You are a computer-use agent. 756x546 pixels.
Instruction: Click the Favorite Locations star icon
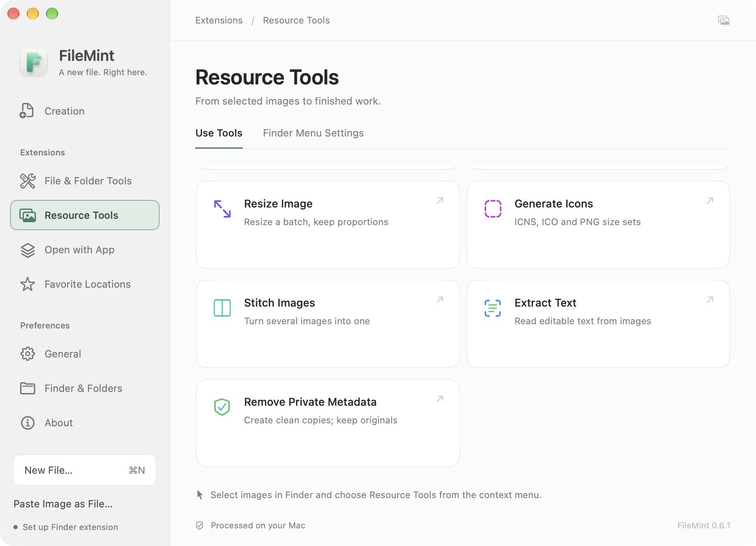[28, 284]
